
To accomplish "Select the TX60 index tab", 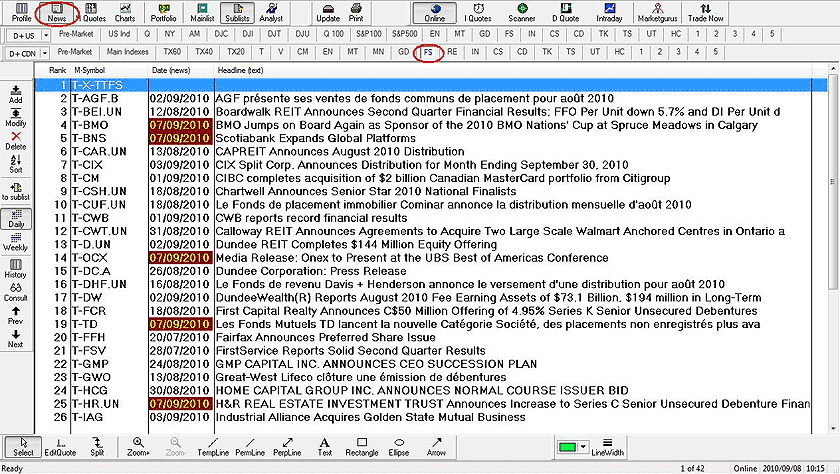I will (172, 52).
